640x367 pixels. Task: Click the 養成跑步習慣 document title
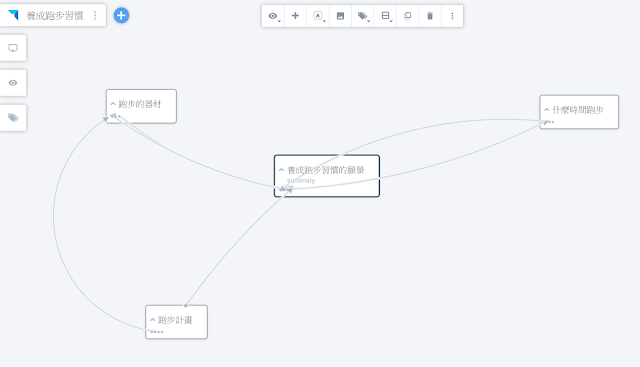coord(55,16)
